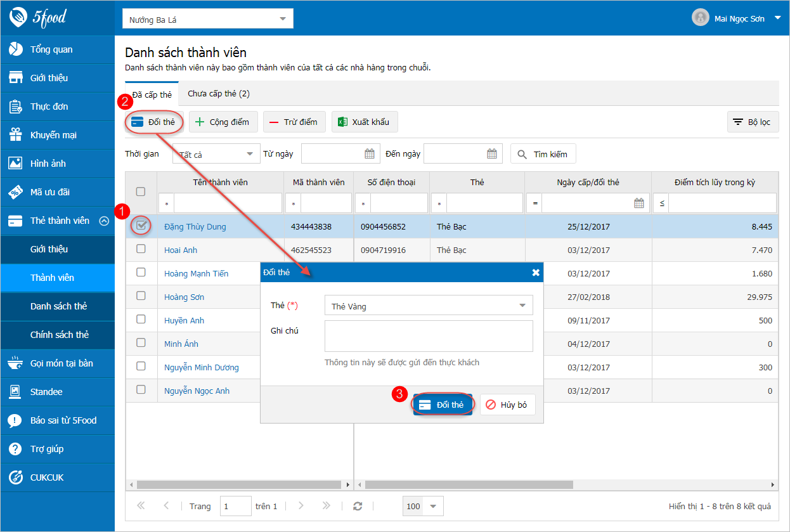This screenshot has height=532, width=790.
Task: Open Danh sách thẻ in sidebar submenu
Action: (x=58, y=306)
